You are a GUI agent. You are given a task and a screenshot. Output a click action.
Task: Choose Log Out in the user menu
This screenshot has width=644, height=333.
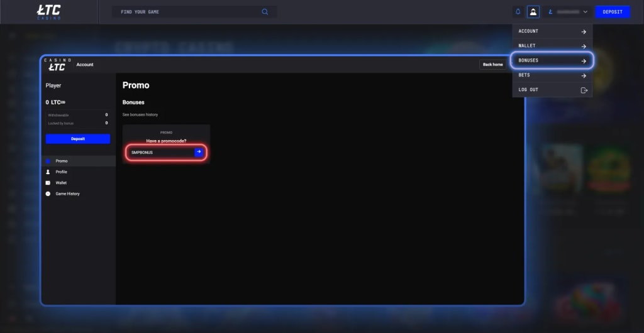tap(552, 90)
